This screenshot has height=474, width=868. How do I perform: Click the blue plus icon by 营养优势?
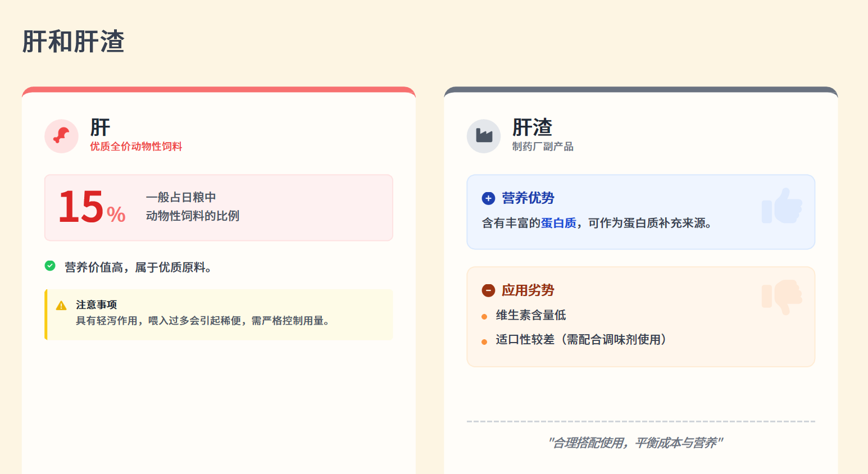[x=488, y=198]
